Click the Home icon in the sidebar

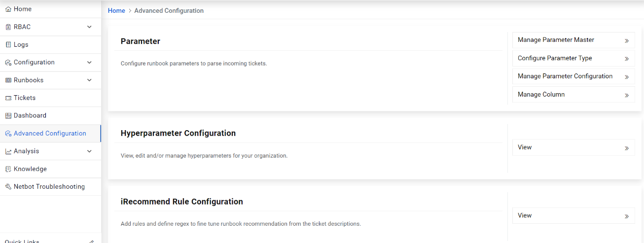click(8, 9)
